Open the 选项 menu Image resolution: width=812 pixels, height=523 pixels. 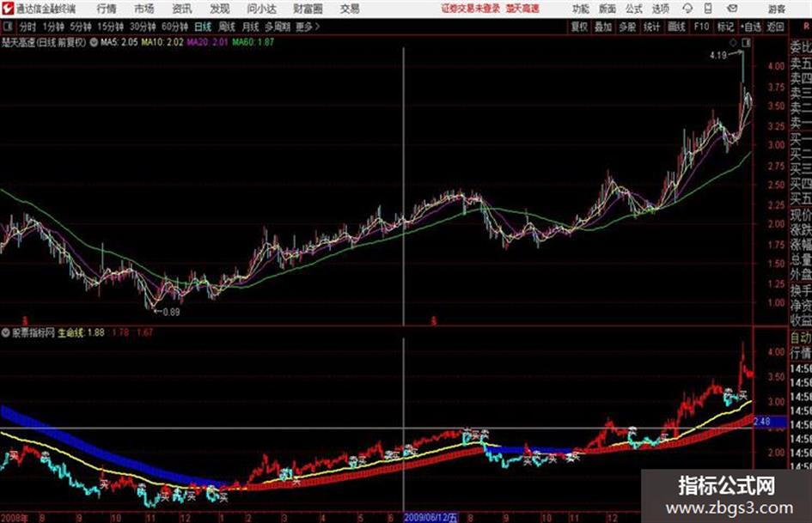pos(660,9)
